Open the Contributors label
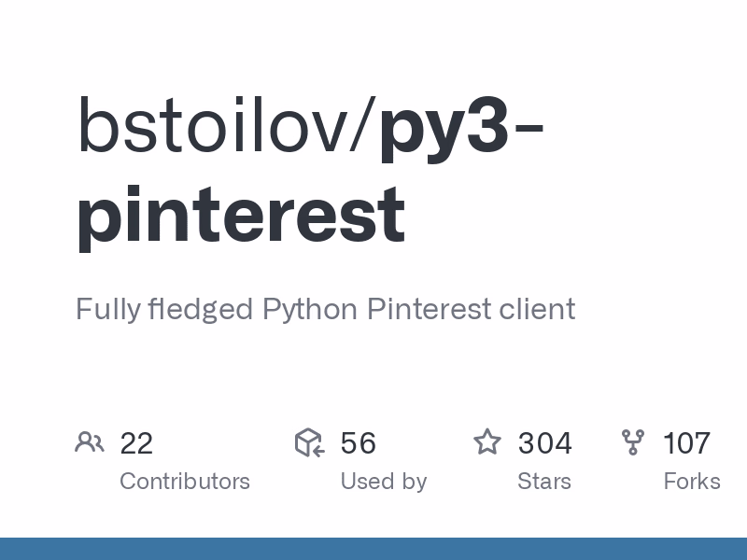Image resolution: width=747 pixels, height=560 pixels. [x=185, y=482]
